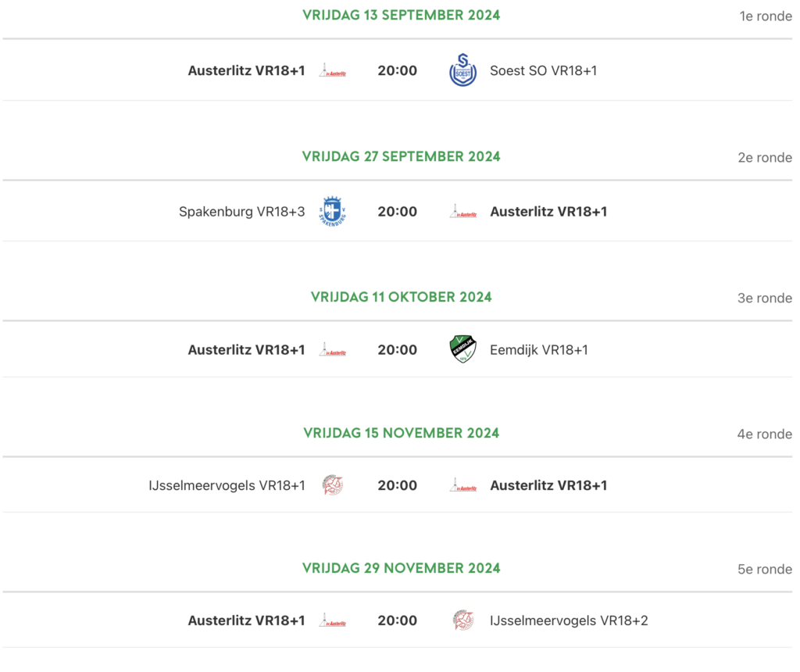Select the 20:00 time on 13 September

[x=397, y=71]
